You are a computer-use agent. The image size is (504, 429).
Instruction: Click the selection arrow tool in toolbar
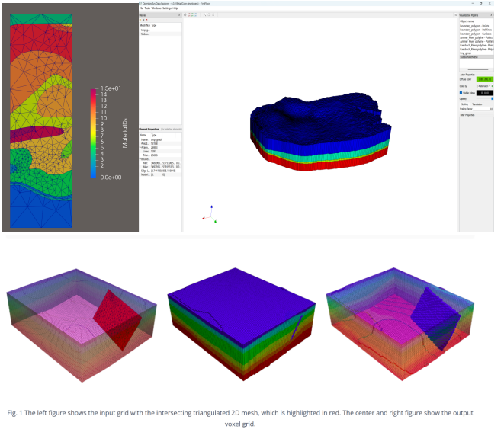coord(205,14)
